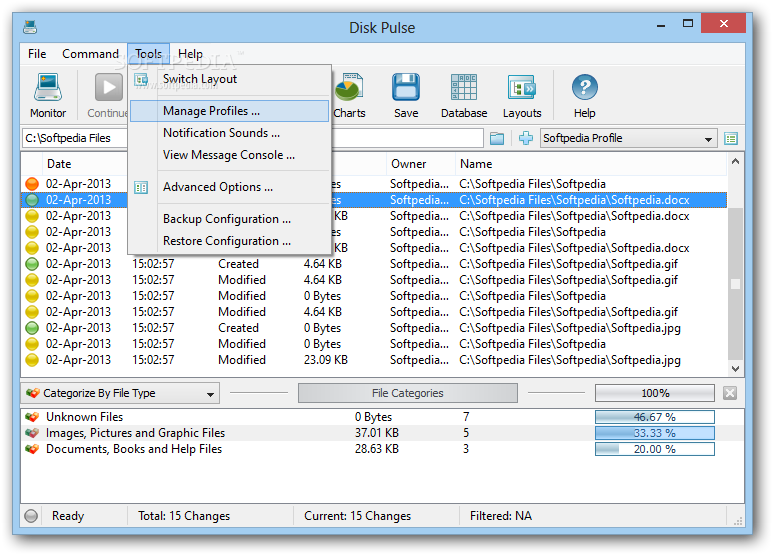Click the 20.00 % progress bar
Image resolution: width=773 pixels, height=555 pixels.
tap(655, 449)
